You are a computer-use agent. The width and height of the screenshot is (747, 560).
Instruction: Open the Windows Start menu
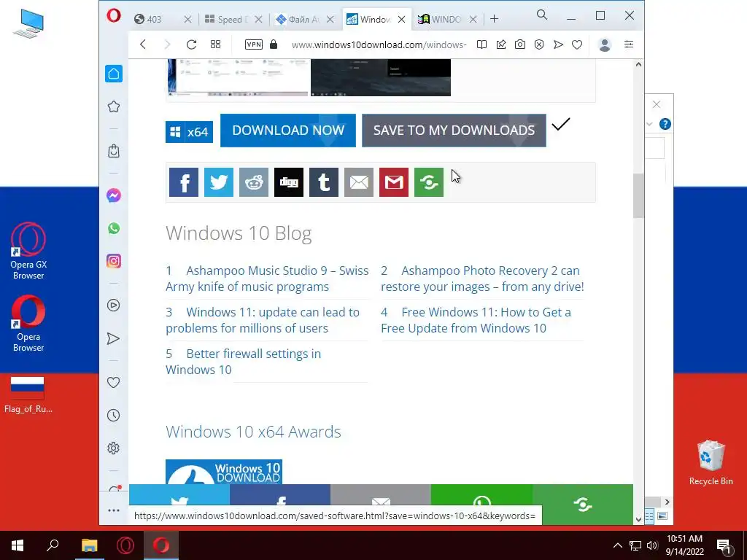coord(18,545)
